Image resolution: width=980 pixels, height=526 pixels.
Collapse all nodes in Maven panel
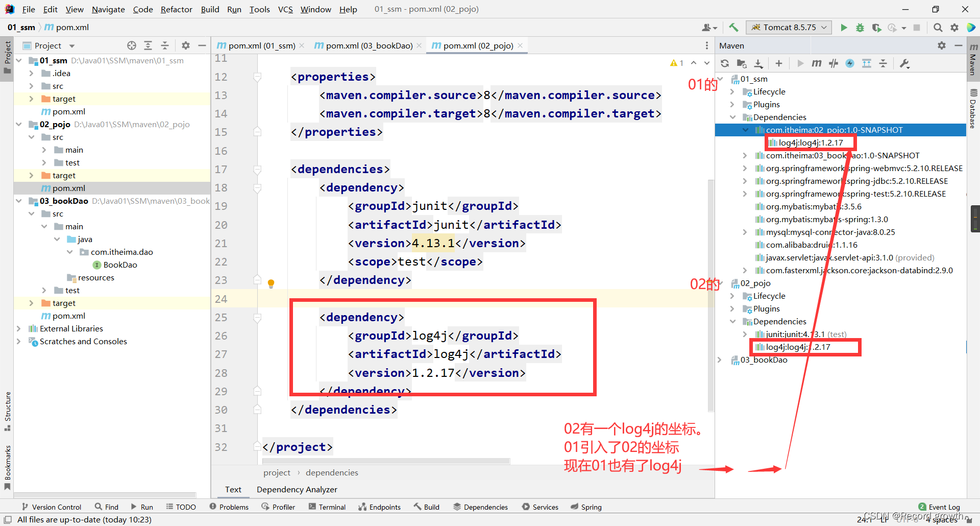[x=883, y=63]
